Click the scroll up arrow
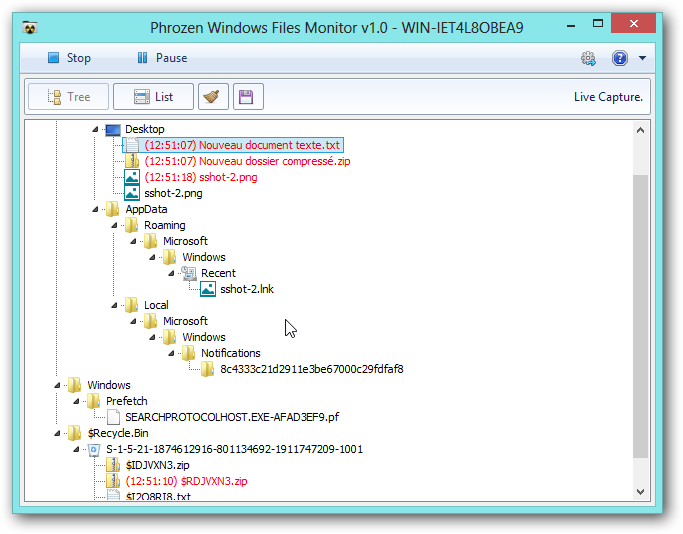Viewport: 683px width, 534px height. [640, 130]
